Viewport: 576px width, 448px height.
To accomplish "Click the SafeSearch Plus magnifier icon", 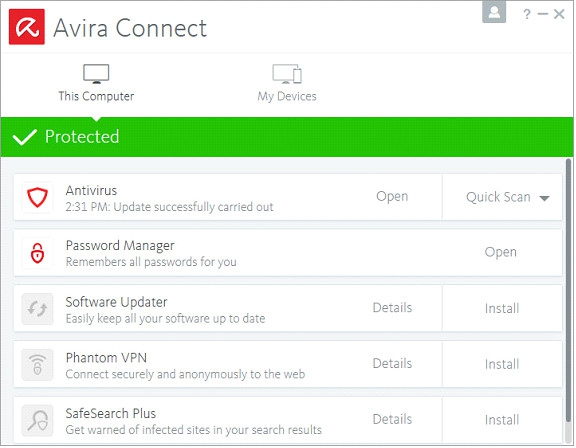I will [37, 420].
